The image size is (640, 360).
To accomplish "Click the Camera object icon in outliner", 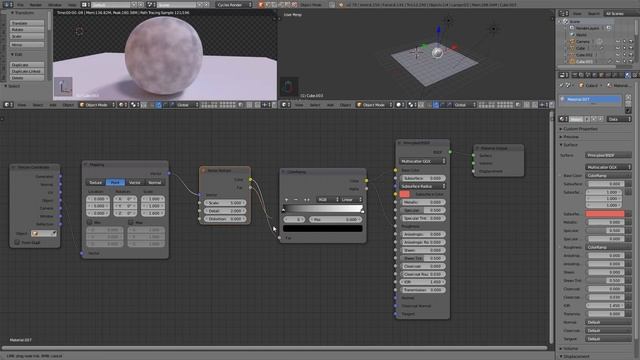I will click(x=572, y=42).
